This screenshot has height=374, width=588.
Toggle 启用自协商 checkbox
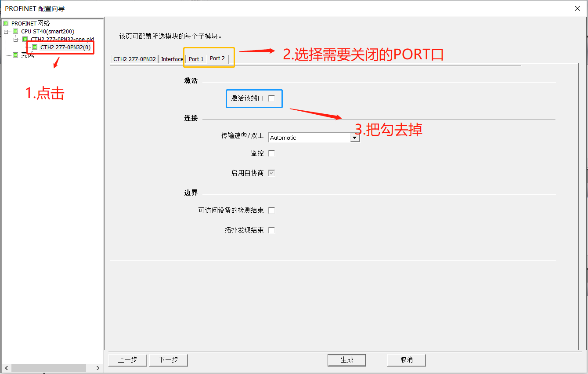272,173
